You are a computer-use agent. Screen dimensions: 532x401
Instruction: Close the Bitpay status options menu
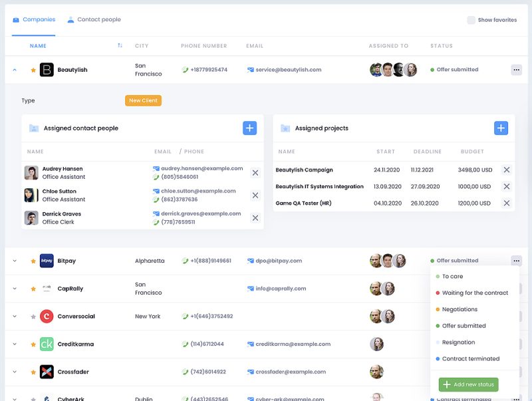[x=516, y=261]
